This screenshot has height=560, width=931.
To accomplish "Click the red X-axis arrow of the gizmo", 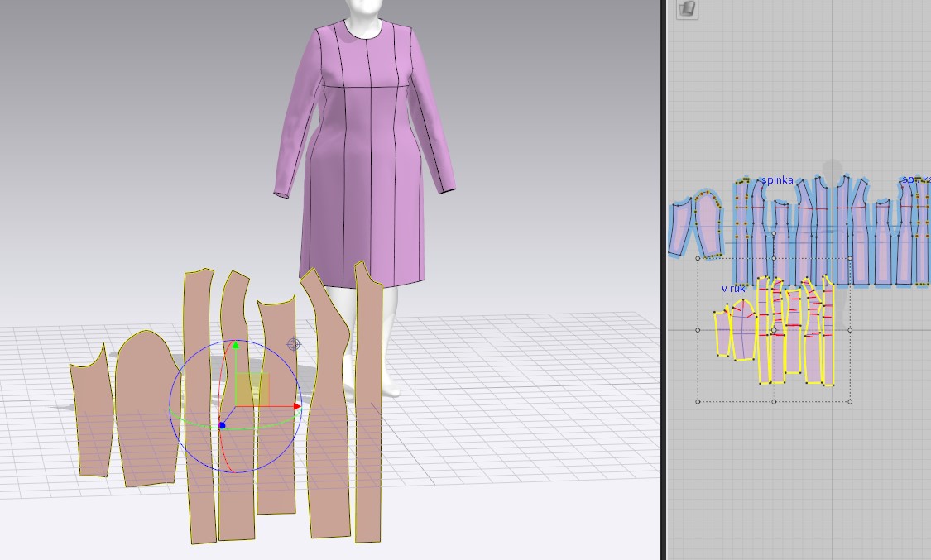I will 295,406.
